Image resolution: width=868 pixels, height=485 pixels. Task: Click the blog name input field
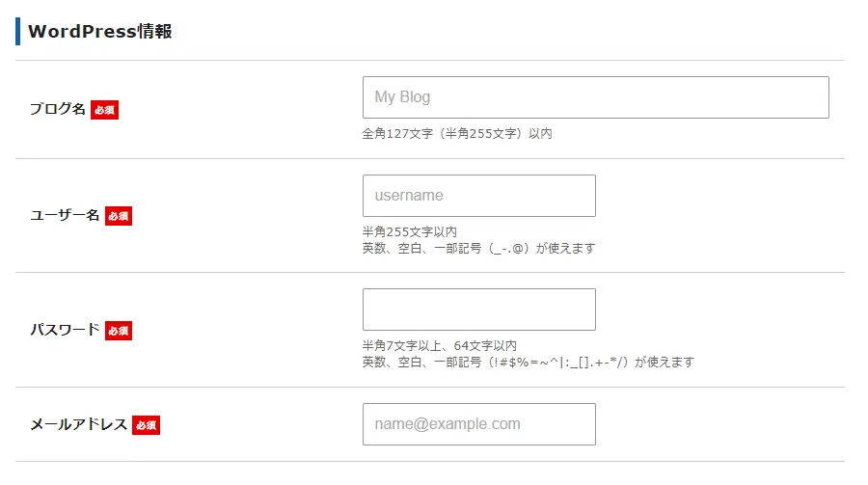click(x=595, y=97)
